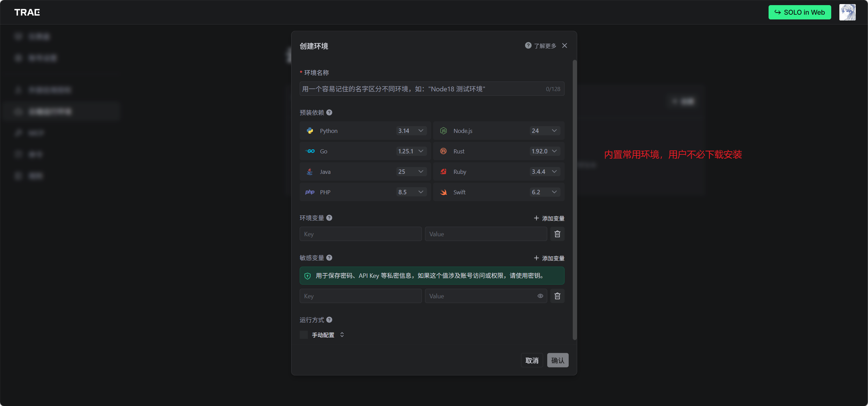Delete the sensitive variable row with trash icon
This screenshot has width=868, height=406.
(557, 296)
